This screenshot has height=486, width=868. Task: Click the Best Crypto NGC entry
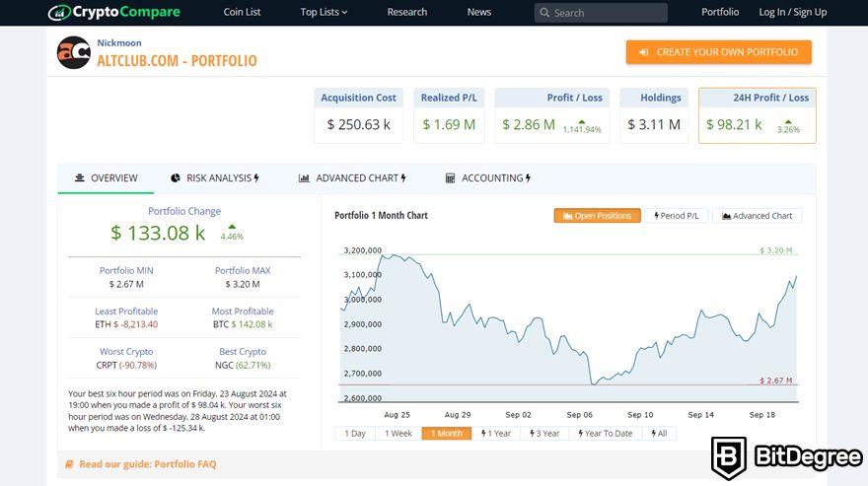243,366
